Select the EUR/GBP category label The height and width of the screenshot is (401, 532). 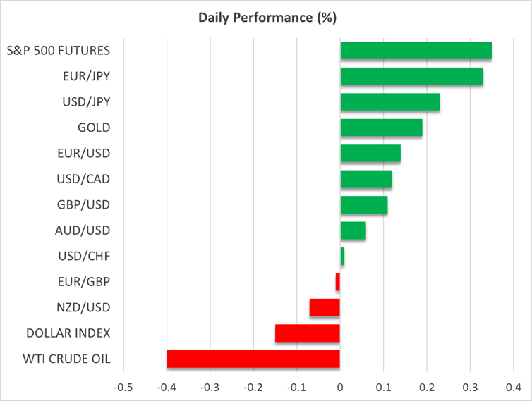[x=83, y=282]
